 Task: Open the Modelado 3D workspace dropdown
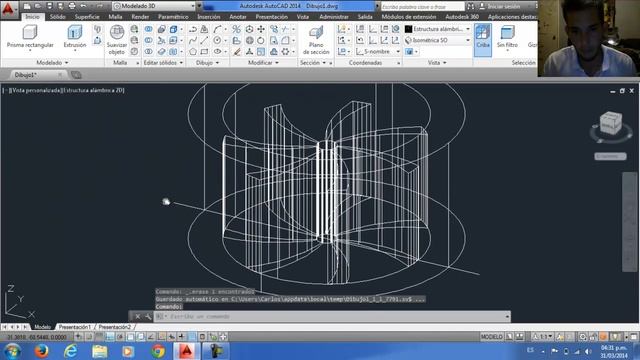153,6
